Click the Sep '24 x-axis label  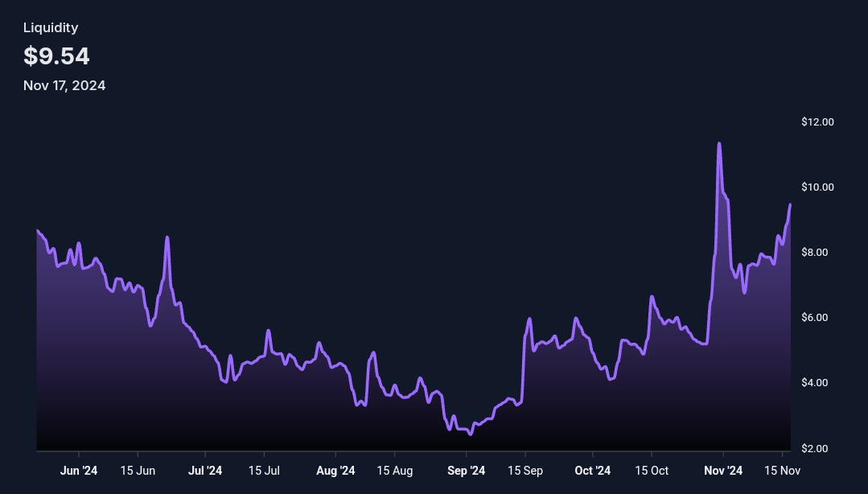click(466, 471)
